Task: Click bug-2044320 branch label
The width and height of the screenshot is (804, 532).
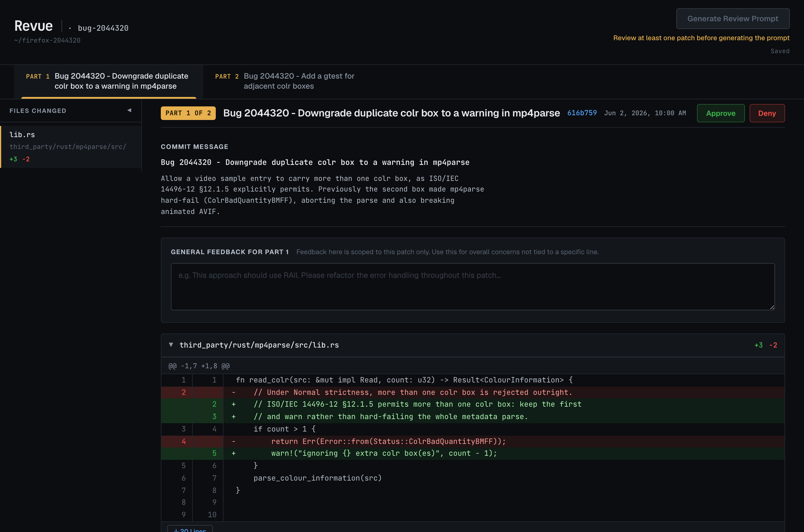Action: (x=103, y=28)
